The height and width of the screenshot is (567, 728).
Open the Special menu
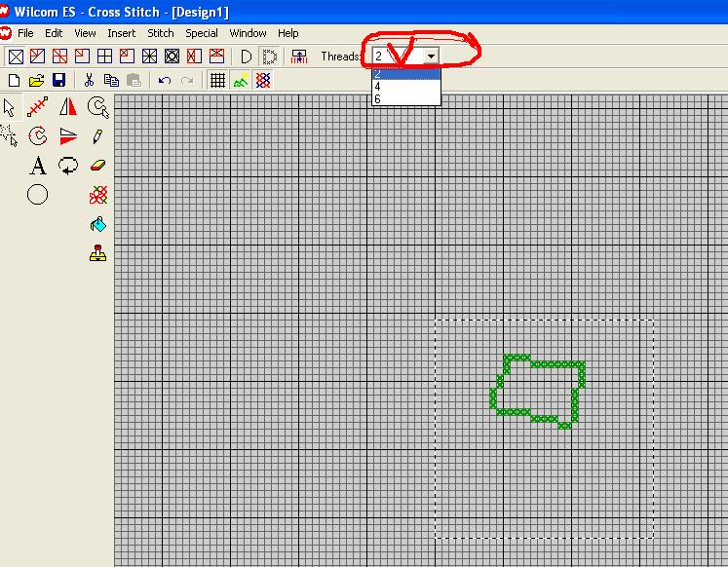tap(202, 33)
